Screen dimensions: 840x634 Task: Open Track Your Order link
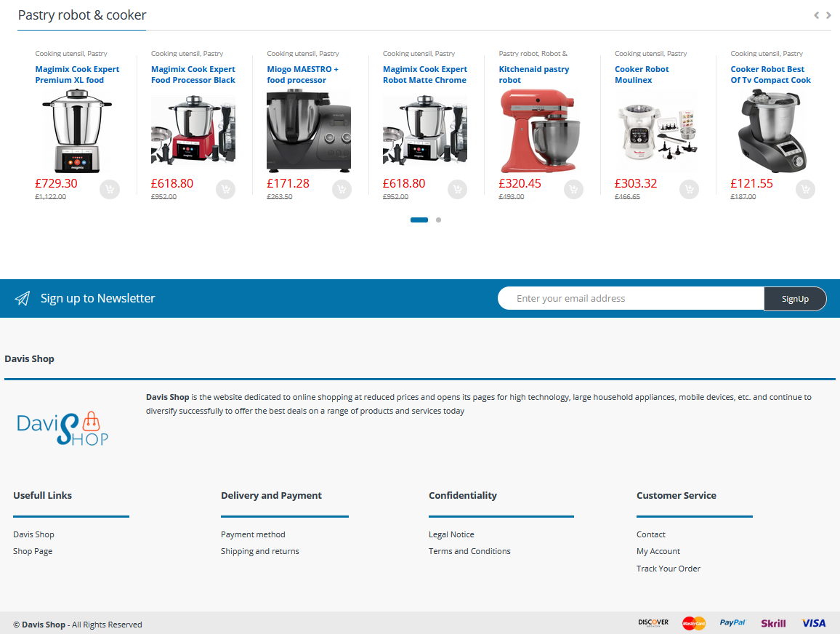(668, 569)
